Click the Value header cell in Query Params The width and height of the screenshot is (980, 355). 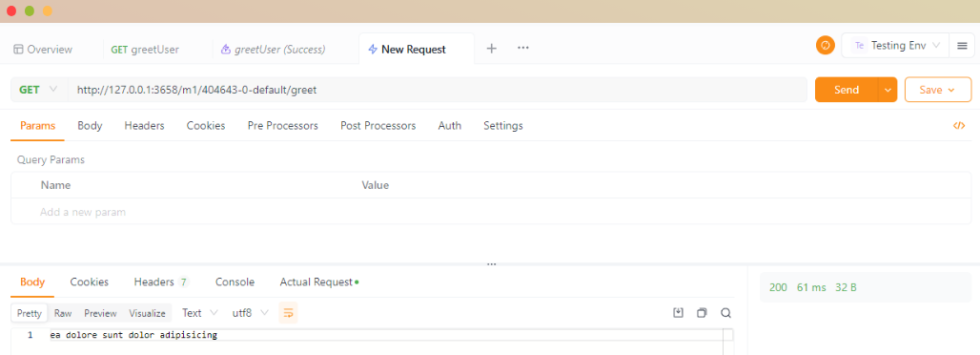coord(375,185)
